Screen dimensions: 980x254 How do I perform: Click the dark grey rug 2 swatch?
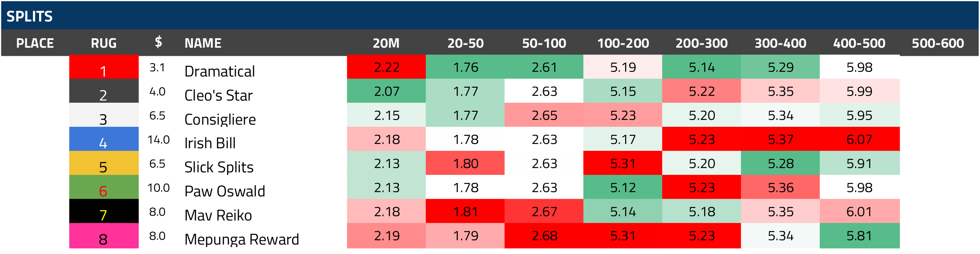point(104,92)
